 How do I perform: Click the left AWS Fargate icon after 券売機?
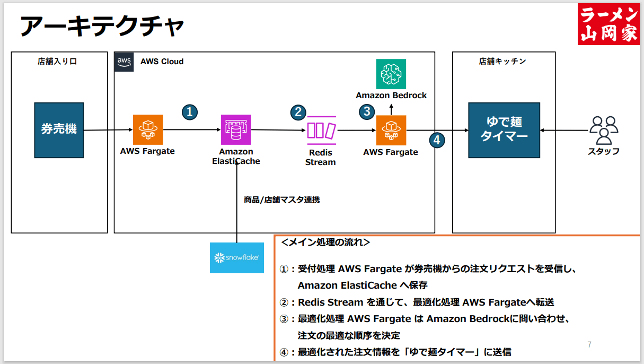coord(148,130)
